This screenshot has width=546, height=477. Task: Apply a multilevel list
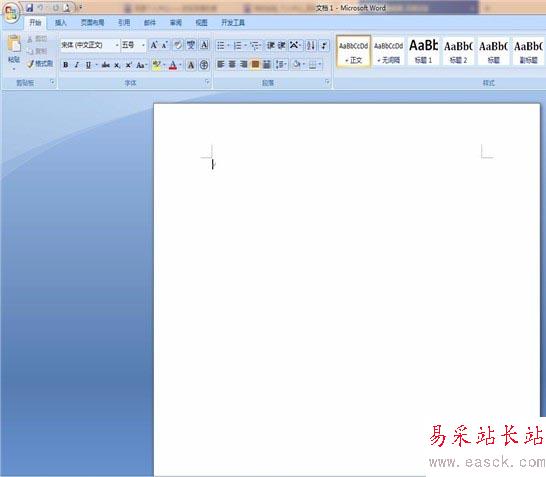[x=255, y=45]
